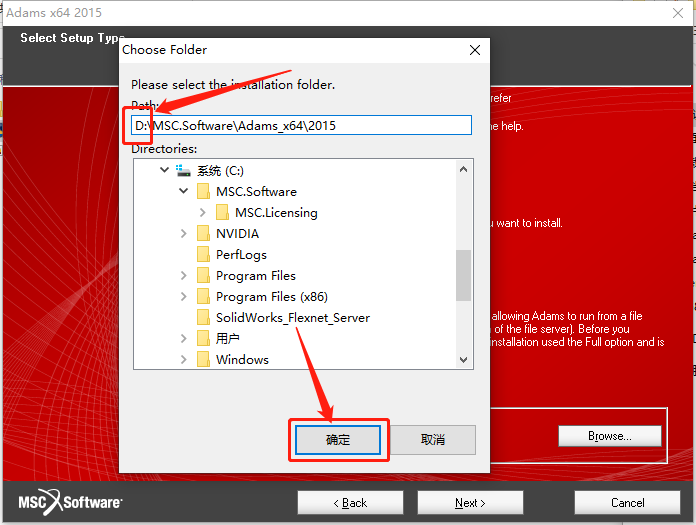Image resolution: width=696 pixels, height=525 pixels.
Task: Select the Program Files tree item
Action: coord(256,276)
